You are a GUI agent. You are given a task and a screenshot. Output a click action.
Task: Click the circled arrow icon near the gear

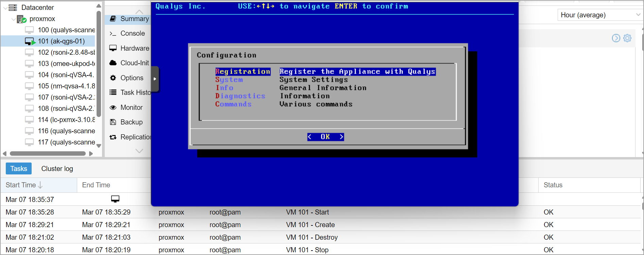(x=616, y=38)
